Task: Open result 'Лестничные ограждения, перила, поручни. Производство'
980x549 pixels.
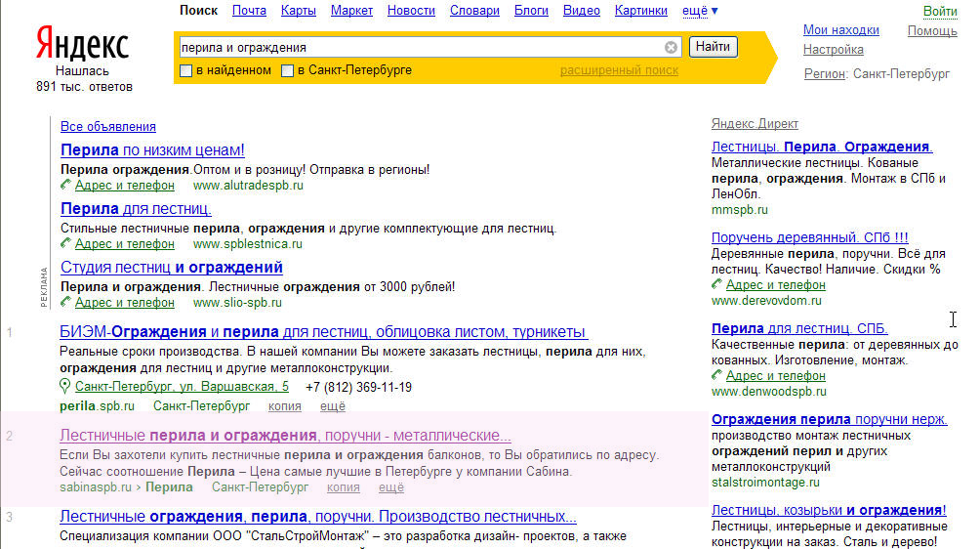Action: point(318,517)
